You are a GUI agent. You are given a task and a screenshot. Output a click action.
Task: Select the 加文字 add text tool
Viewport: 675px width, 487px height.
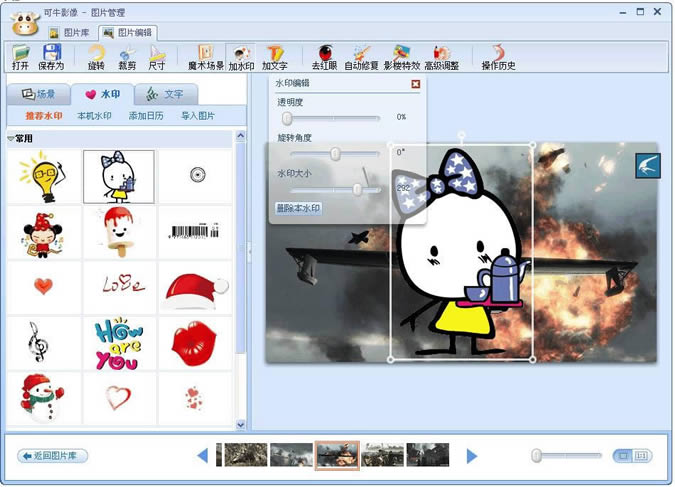pyautogui.click(x=275, y=57)
